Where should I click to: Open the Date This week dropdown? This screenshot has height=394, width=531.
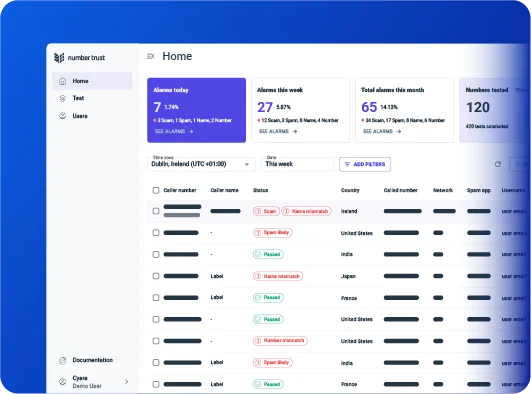coord(297,164)
